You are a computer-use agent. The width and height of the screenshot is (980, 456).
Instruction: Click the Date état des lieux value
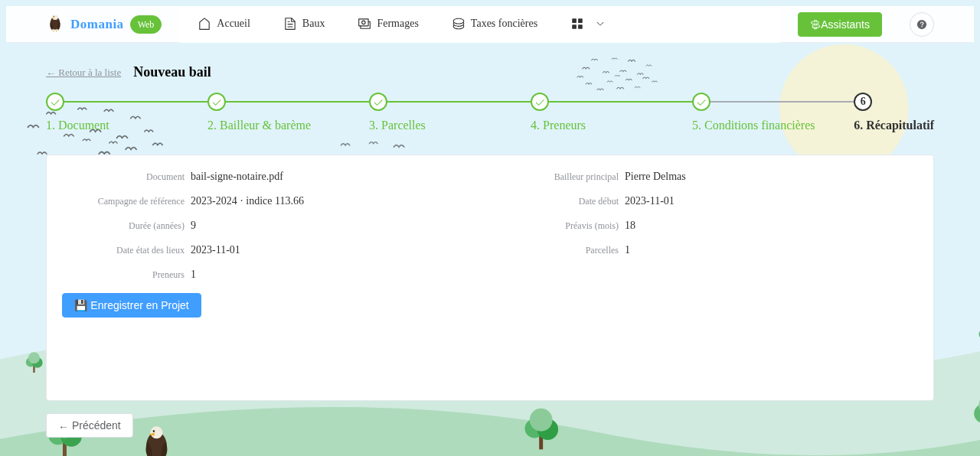pyautogui.click(x=215, y=250)
